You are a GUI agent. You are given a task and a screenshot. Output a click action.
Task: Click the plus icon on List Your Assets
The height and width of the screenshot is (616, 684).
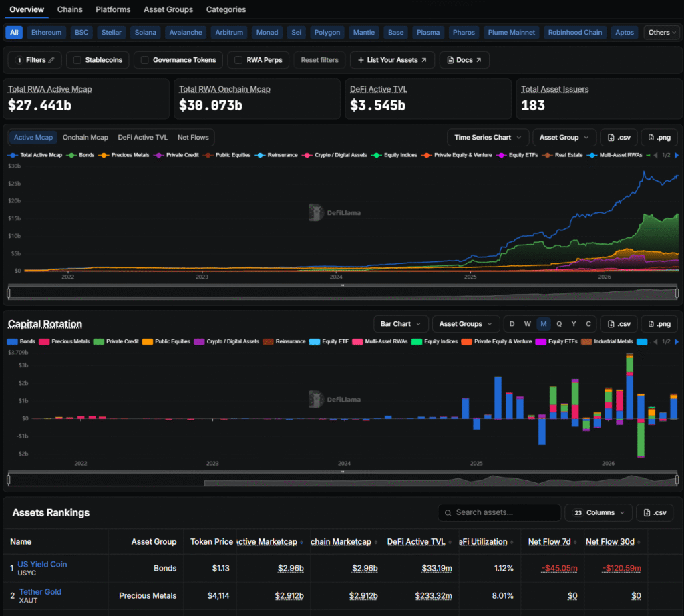pos(361,60)
